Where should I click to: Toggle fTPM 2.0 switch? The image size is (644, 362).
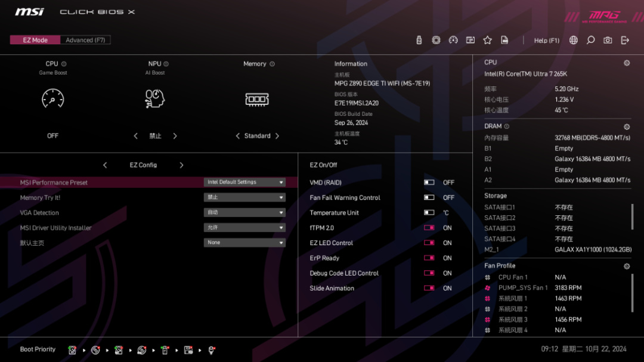pyautogui.click(x=429, y=228)
